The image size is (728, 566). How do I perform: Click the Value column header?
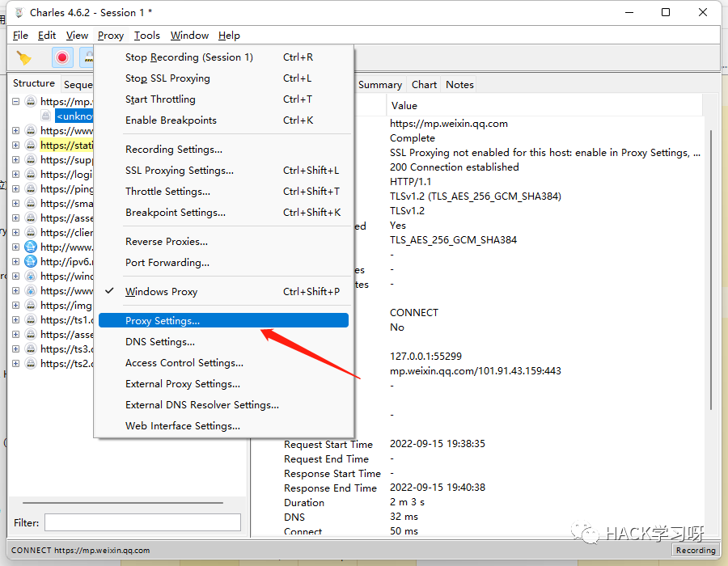pos(544,106)
